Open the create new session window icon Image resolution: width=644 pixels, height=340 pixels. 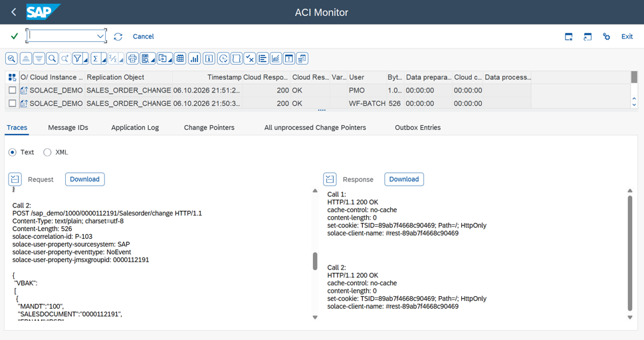click(568, 37)
